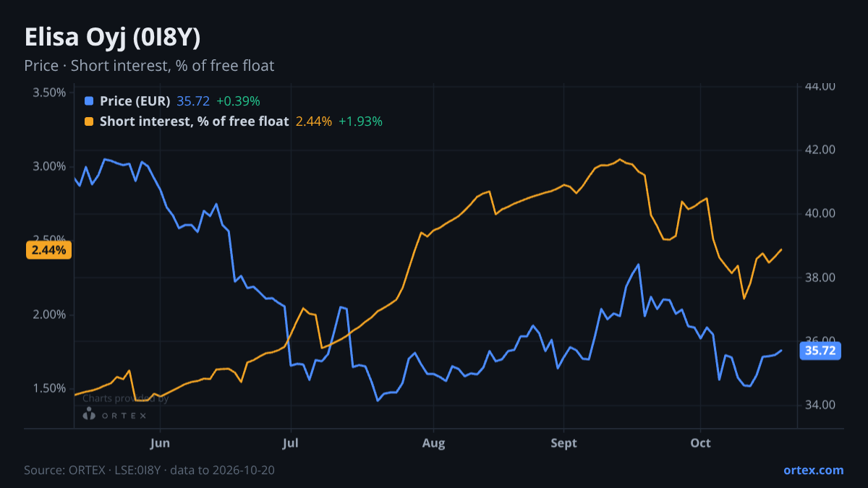
Task: Click the 3.00% left axis label
Action: 48,166
